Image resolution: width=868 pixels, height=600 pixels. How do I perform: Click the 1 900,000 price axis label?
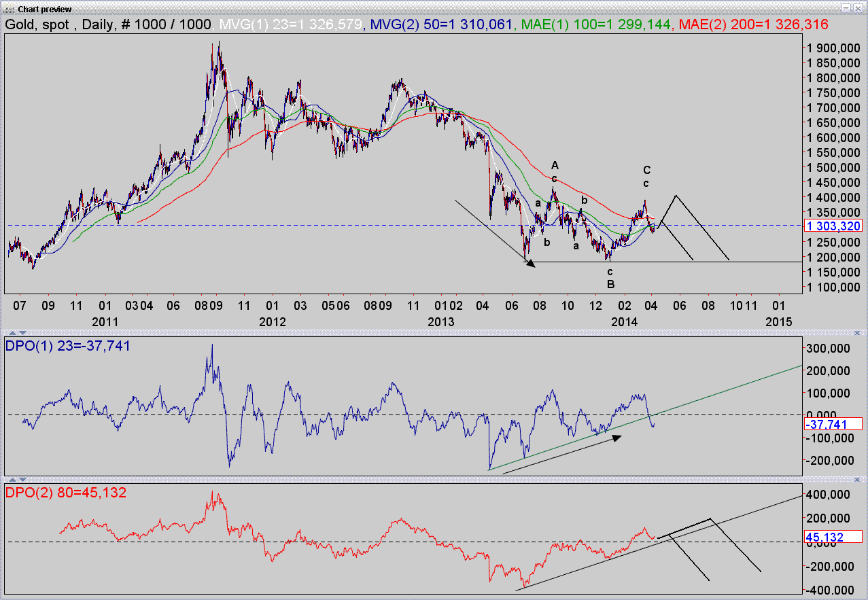pos(833,48)
